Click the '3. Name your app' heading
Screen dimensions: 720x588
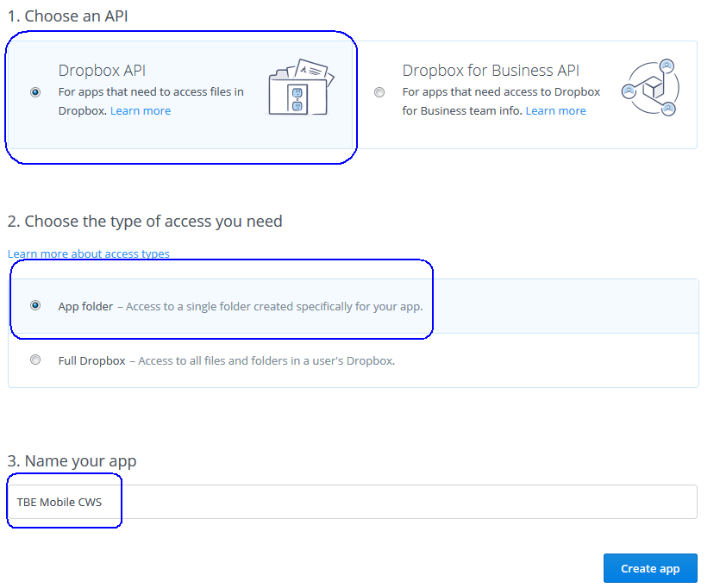tap(72, 461)
